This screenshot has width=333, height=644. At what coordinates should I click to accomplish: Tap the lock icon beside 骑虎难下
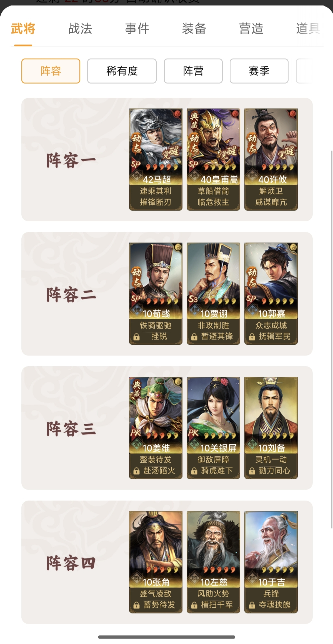coord(194,471)
